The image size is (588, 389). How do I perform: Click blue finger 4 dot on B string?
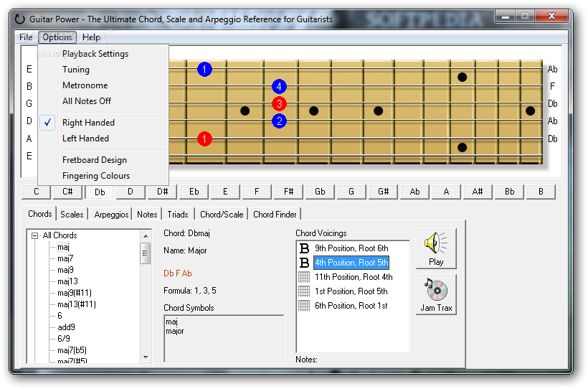coord(279,86)
